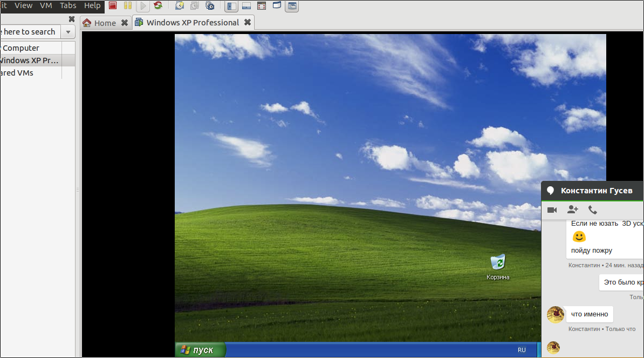The image size is (644, 358).
Task: Click the Константин avatar beside 'что именно'
Action: click(x=556, y=314)
